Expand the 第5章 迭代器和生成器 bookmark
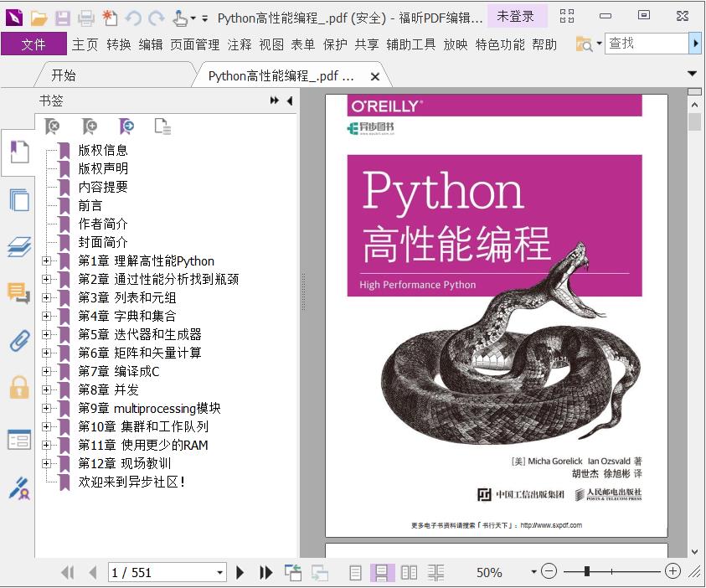The image size is (706, 588). [46, 334]
